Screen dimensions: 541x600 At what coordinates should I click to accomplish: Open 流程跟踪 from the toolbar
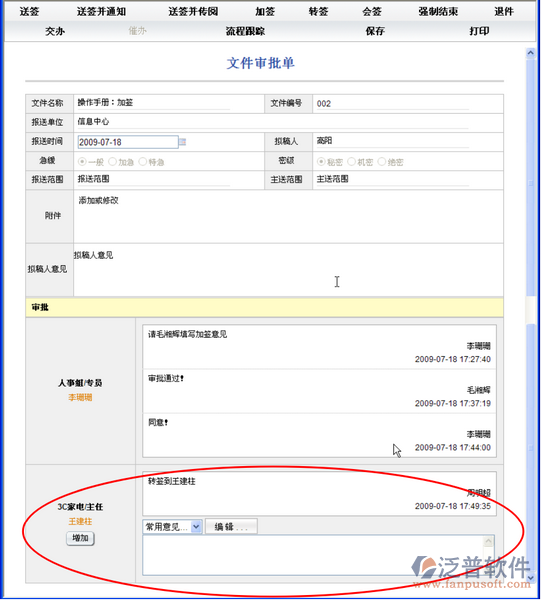[x=245, y=31]
